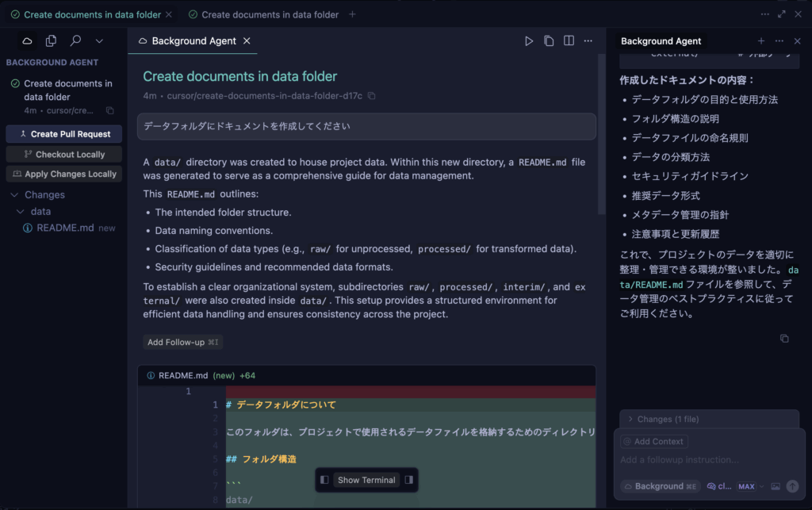
Task: Select the sidebar agent 'Create documents in data folder'
Action: pos(64,96)
